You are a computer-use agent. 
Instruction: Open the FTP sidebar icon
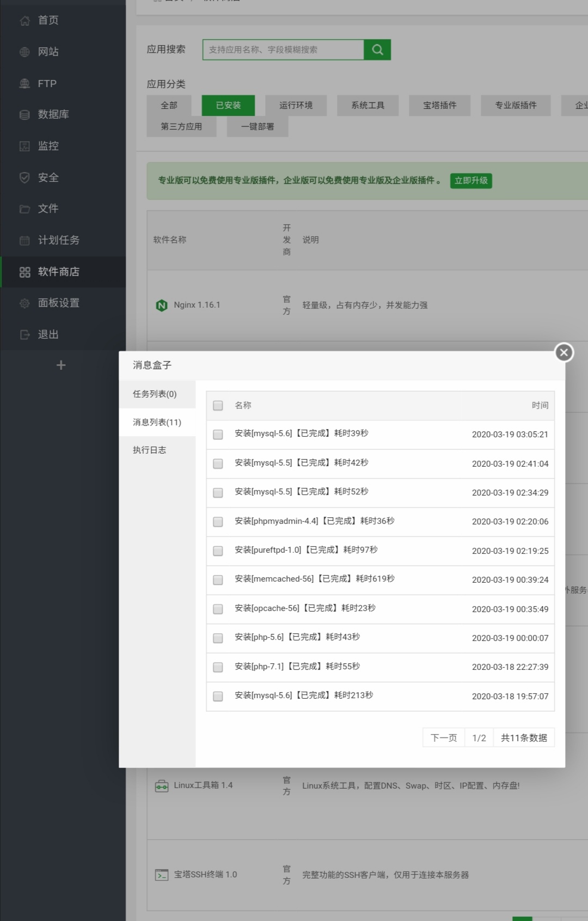24,83
